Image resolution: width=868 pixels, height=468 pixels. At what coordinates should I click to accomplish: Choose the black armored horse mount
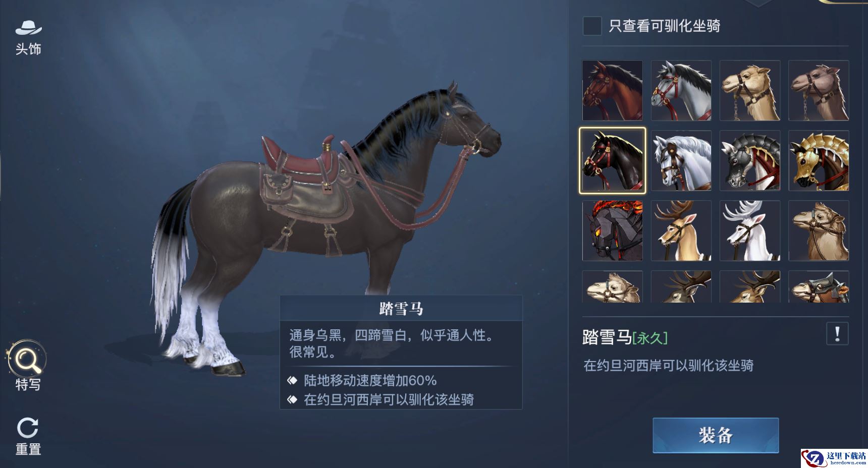pos(750,160)
